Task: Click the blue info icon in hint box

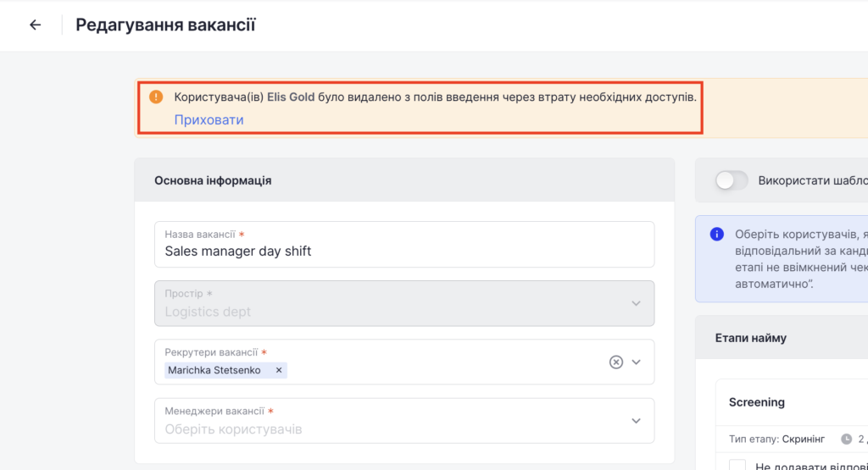Action: point(716,234)
